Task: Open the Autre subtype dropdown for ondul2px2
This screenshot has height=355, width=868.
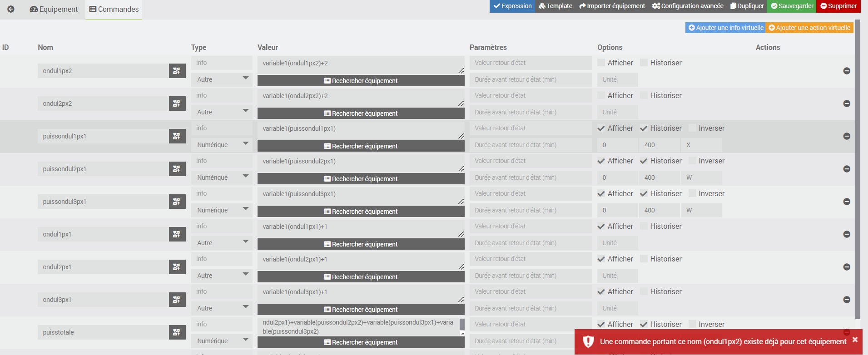Action: [x=222, y=112]
